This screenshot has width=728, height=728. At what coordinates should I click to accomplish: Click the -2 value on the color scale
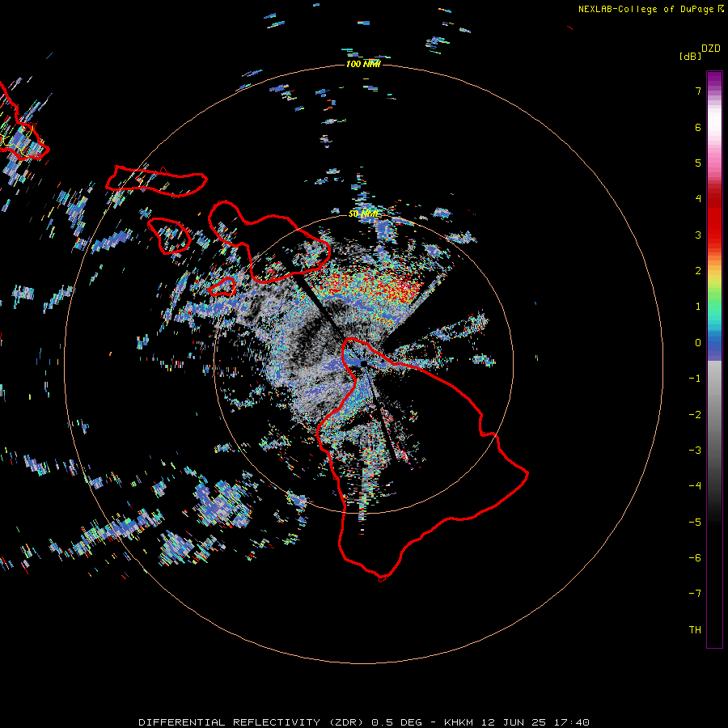pos(695,415)
